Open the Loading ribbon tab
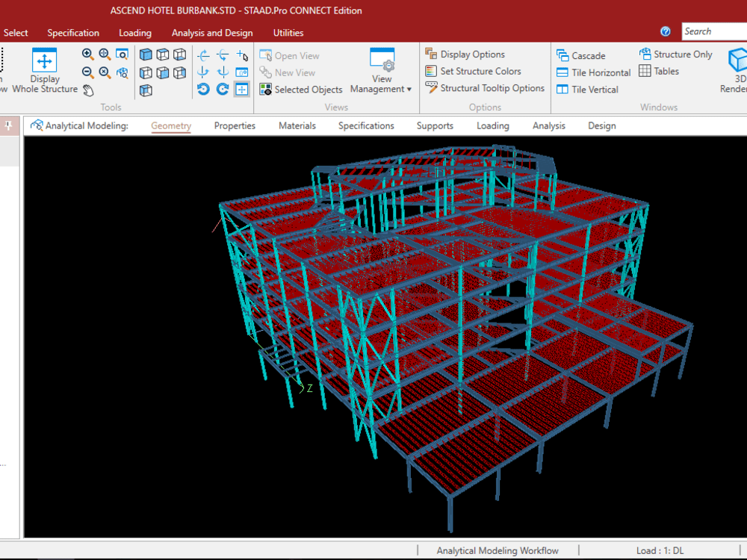Screen dimensions: 747x560 (x=135, y=33)
